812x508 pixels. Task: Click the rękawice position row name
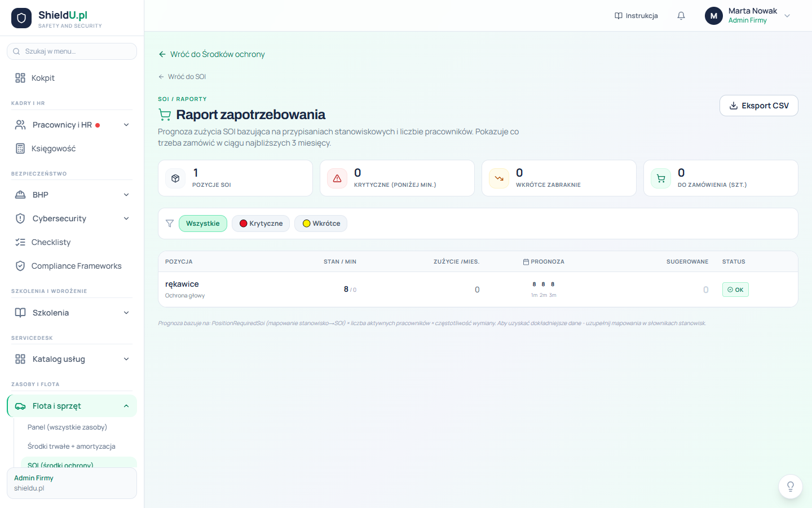click(182, 284)
